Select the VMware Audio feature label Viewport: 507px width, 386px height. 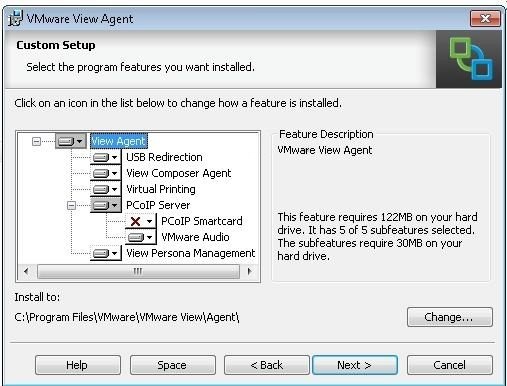(x=195, y=237)
